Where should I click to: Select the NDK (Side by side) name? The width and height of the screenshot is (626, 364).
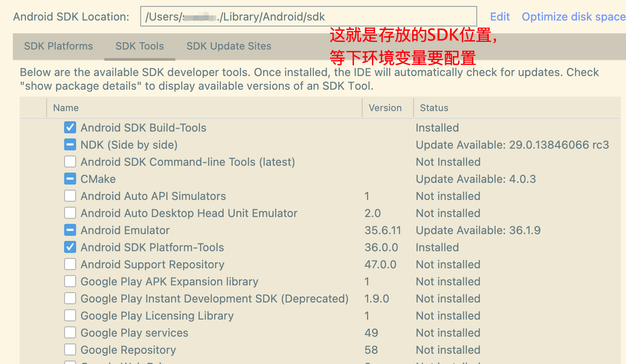[129, 145]
